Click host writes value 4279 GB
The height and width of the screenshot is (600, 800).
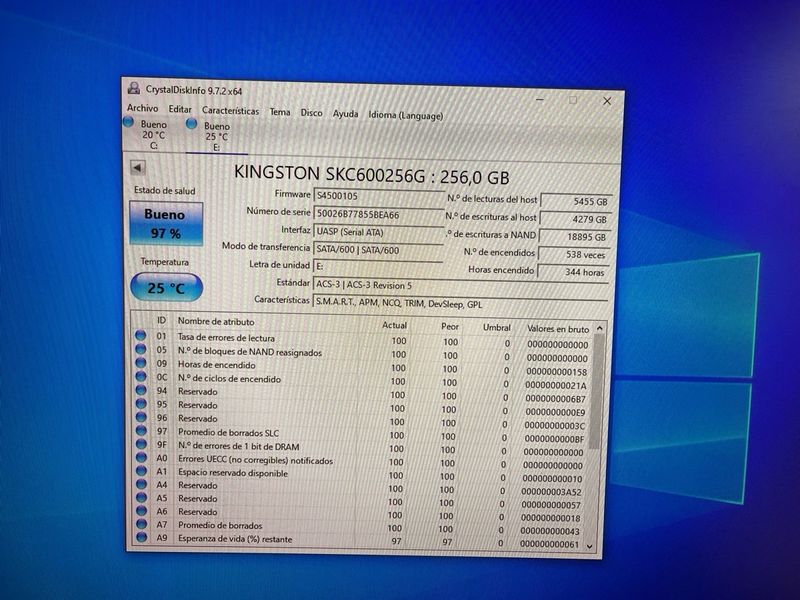575,219
